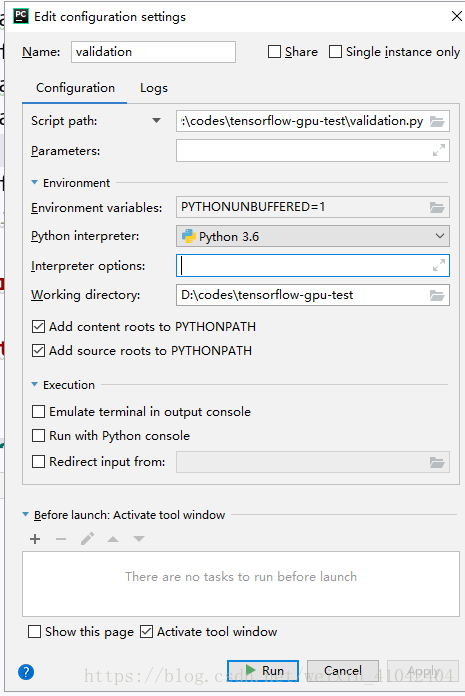Browse redirect input file folder icon

(437, 463)
